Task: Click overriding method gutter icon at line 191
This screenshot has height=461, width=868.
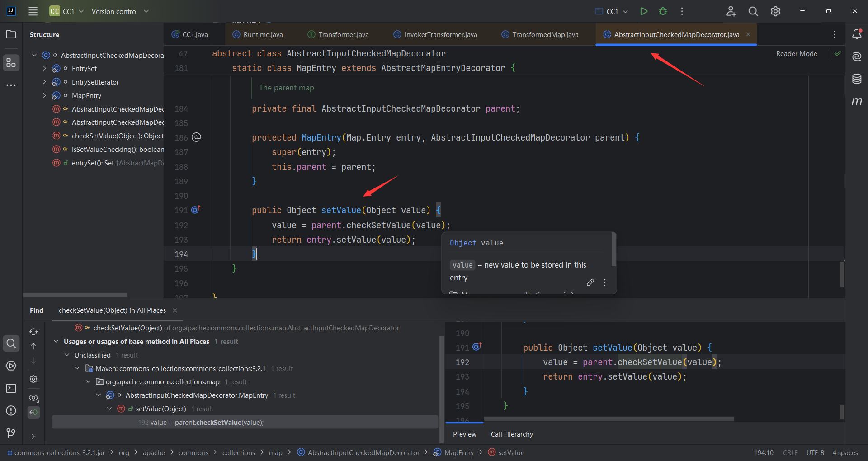Action: (196, 210)
